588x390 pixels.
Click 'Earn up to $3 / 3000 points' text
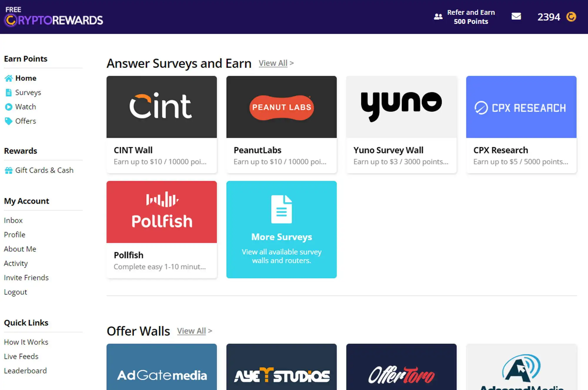click(x=401, y=162)
